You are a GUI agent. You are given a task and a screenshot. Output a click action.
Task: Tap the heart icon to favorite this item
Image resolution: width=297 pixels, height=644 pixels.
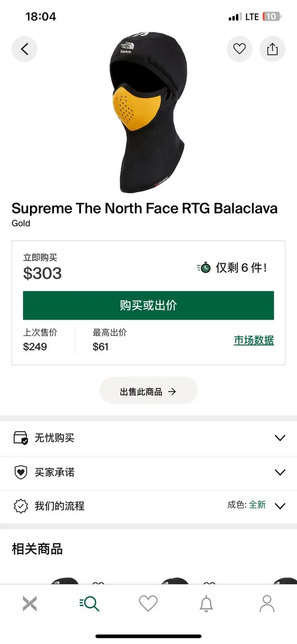pos(239,49)
